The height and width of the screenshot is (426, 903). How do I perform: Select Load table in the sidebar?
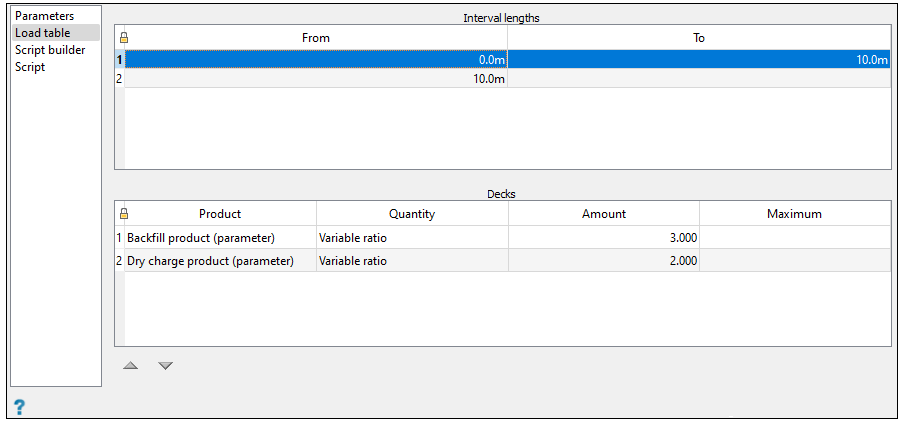[x=42, y=33]
